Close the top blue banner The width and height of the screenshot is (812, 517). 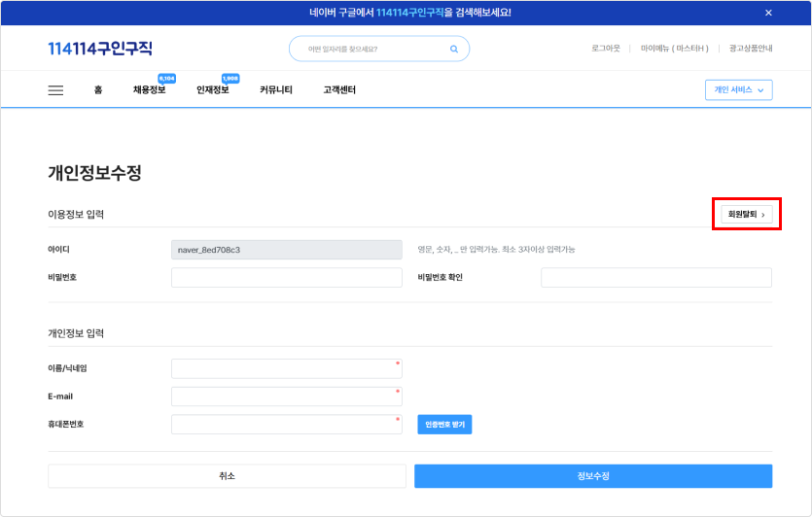pos(768,13)
